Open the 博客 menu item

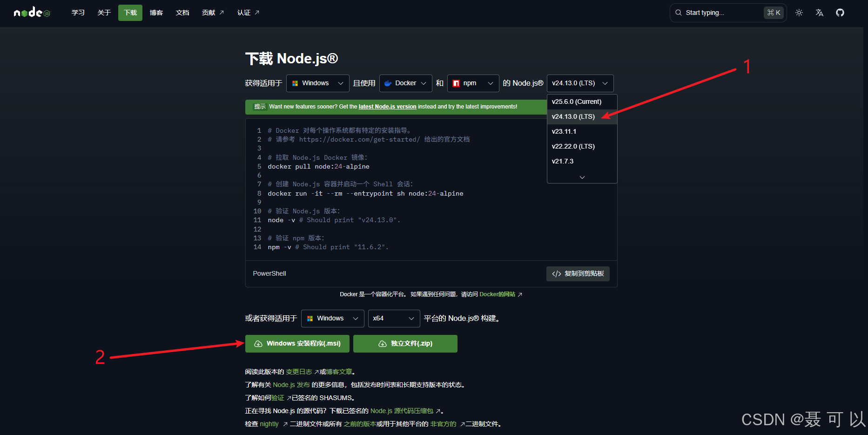point(156,13)
